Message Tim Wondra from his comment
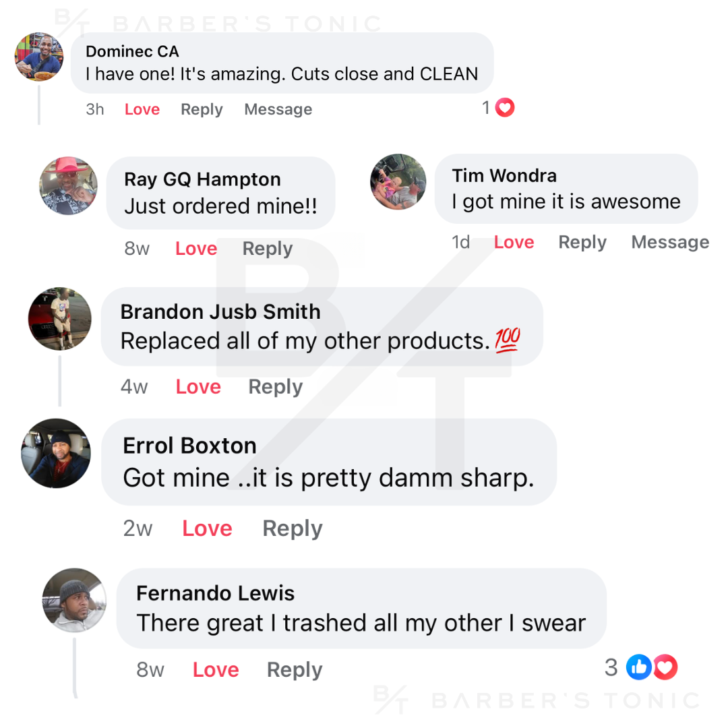The image size is (728, 728). (670, 242)
